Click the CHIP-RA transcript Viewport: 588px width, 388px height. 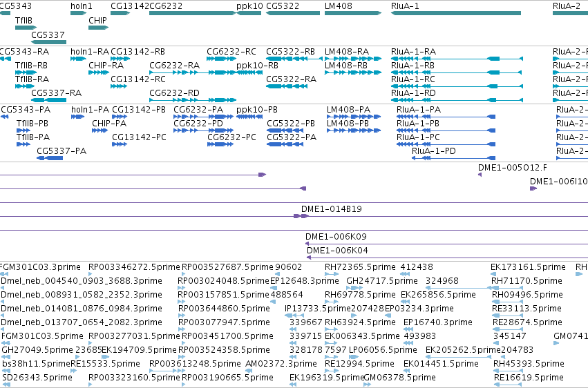pyautogui.click(x=99, y=72)
